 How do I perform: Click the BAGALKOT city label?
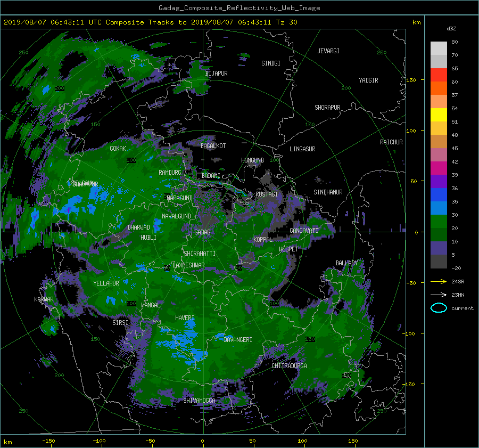click(213, 146)
